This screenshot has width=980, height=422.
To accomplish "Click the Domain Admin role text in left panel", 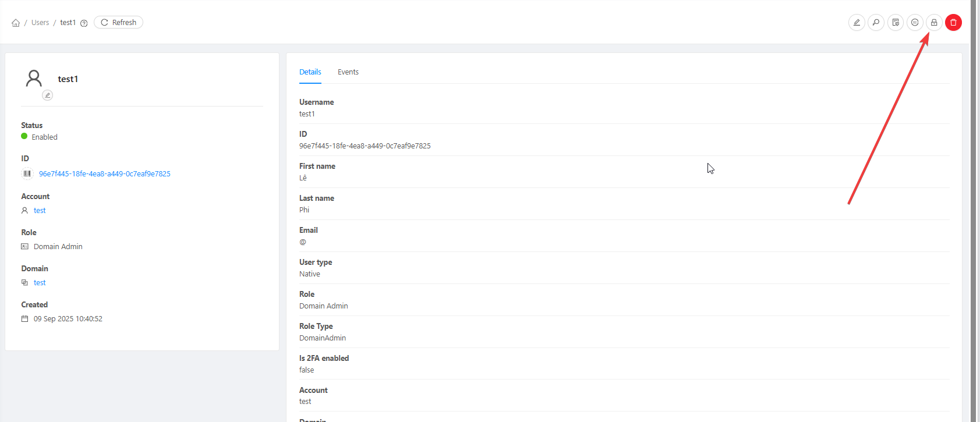I will pos(58,247).
